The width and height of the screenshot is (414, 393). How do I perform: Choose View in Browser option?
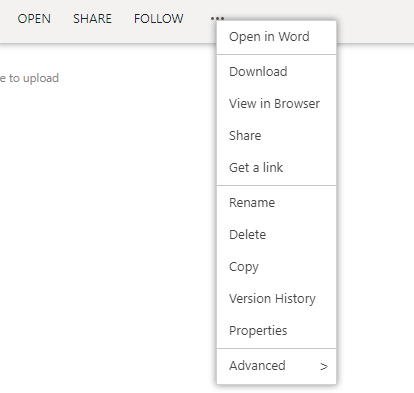(x=276, y=104)
